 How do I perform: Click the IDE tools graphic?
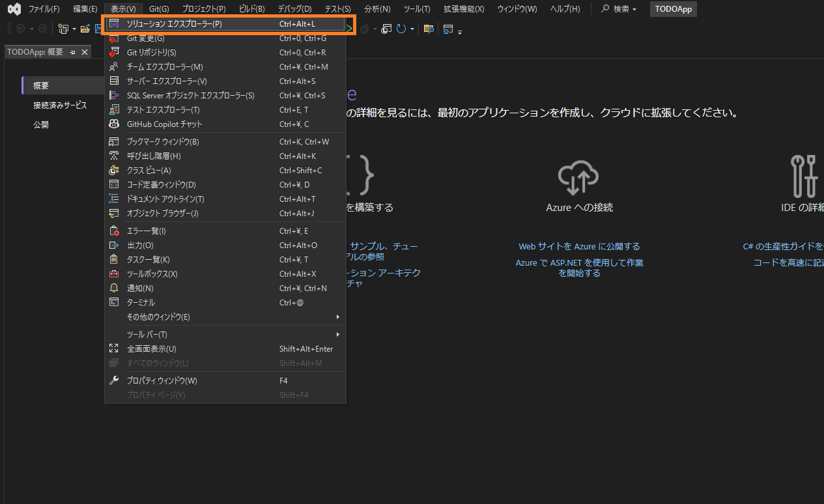coord(804,176)
